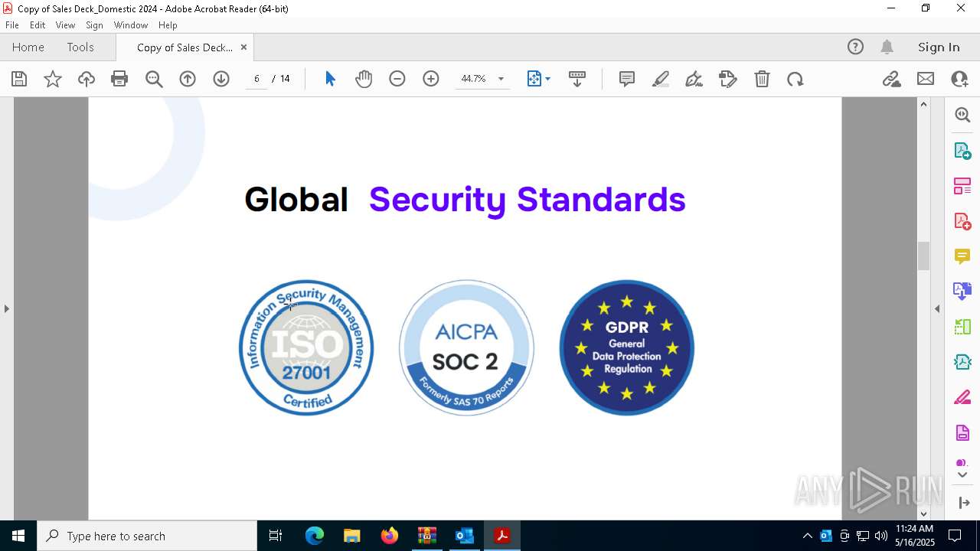Open Export PDF tool in right pane

962,150
